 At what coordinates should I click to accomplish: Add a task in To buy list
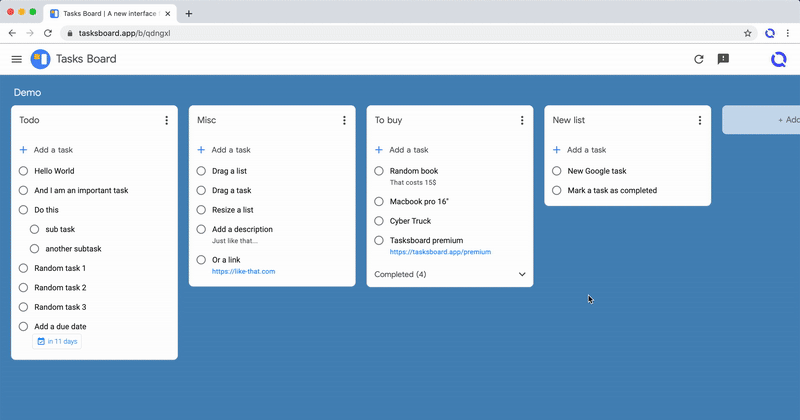[408, 150]
